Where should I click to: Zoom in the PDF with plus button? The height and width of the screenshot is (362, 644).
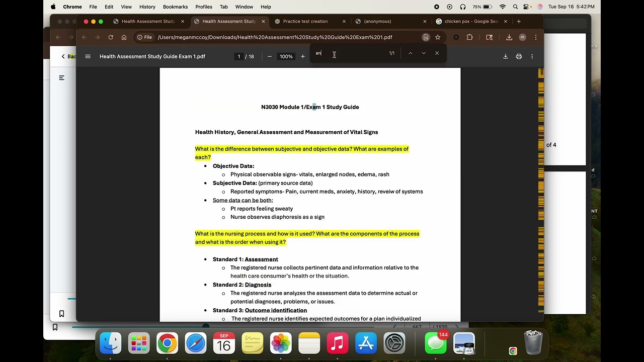303,56
